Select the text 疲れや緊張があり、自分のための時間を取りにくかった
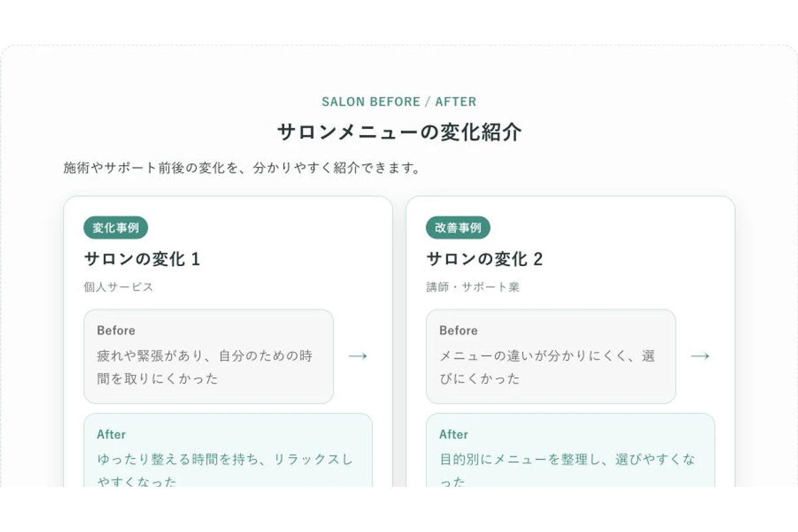This screenshot has height=532, width=798. pos(205,367)
